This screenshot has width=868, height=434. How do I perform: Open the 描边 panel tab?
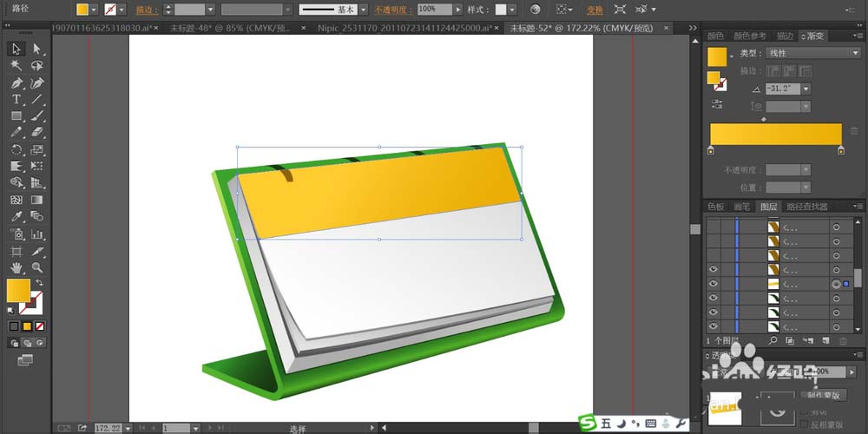[x=785, y=36]
